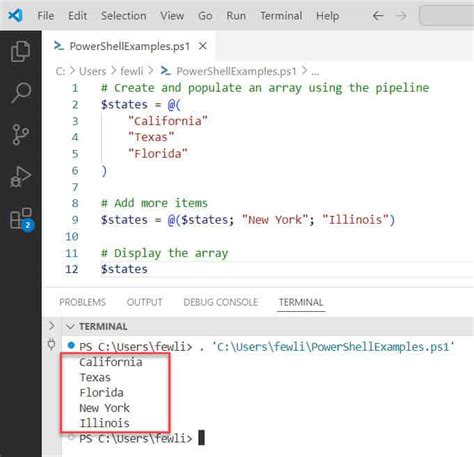The width and height of the screenshot is (474, 457).
Task: Click the "Illinois" string on line 9
Action: pos(355,220)
